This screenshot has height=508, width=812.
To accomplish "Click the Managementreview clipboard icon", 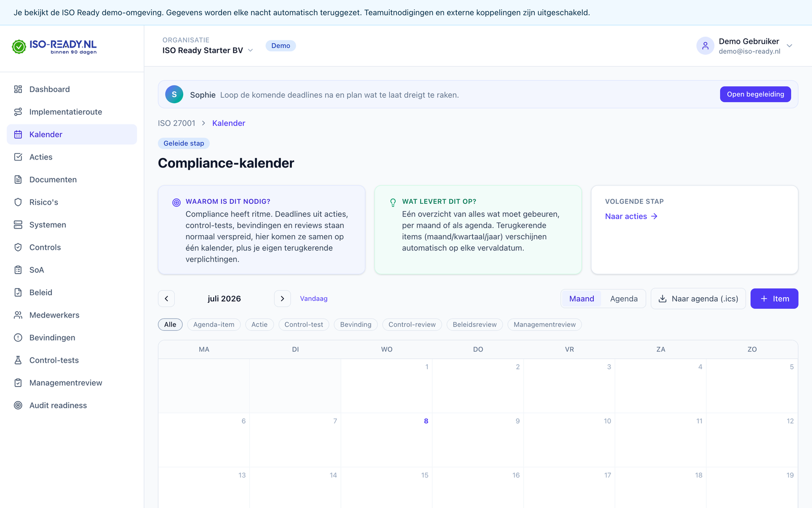I will coord(18,383).
